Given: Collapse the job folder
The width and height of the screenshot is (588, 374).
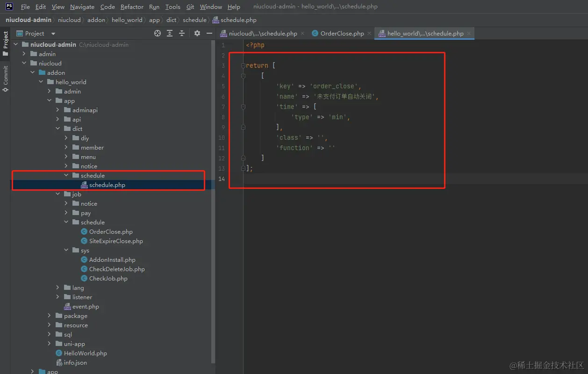Looking at the screenshot, I should [58, 194].
